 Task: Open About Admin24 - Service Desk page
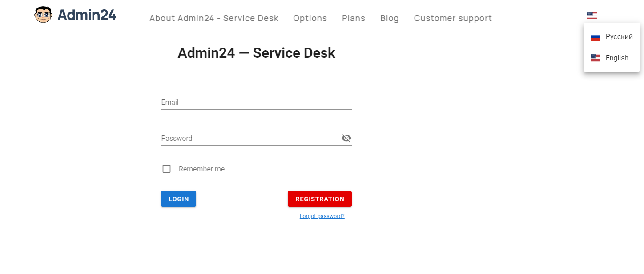click(214, 18)
